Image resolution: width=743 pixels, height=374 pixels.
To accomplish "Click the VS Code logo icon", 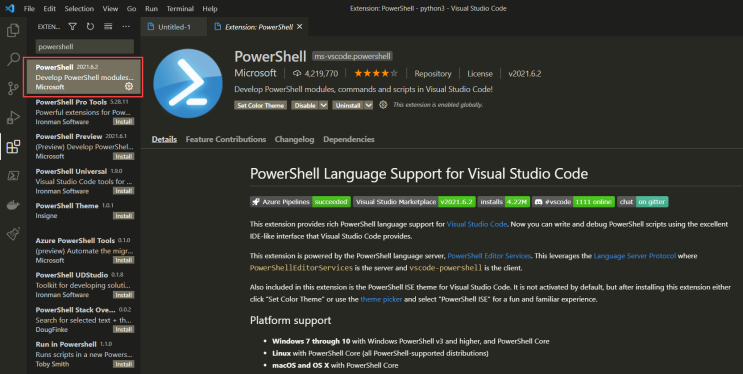I will click(10, 8).
